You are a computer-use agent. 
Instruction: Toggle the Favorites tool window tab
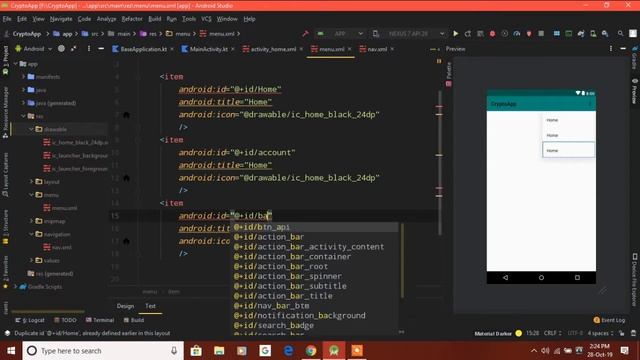pyautogui.click(x=5, y=273)
